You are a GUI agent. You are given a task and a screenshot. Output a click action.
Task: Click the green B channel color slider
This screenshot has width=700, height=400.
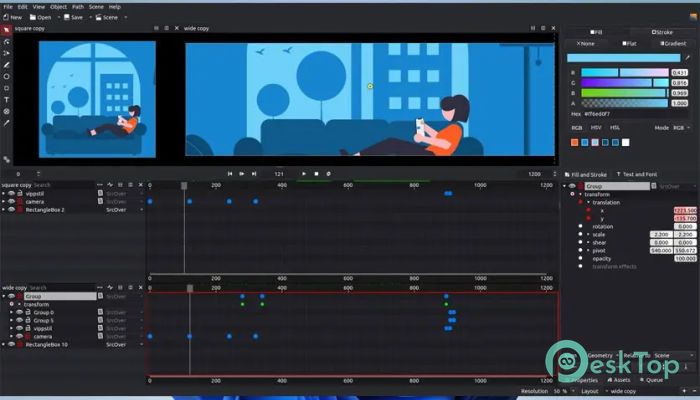coord(625,93)
